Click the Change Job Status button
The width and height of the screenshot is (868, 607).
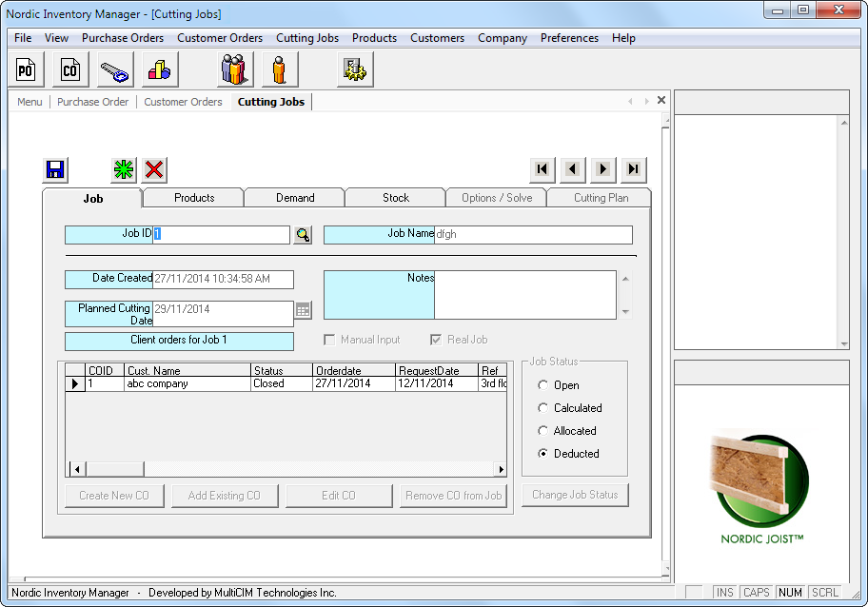575,495
